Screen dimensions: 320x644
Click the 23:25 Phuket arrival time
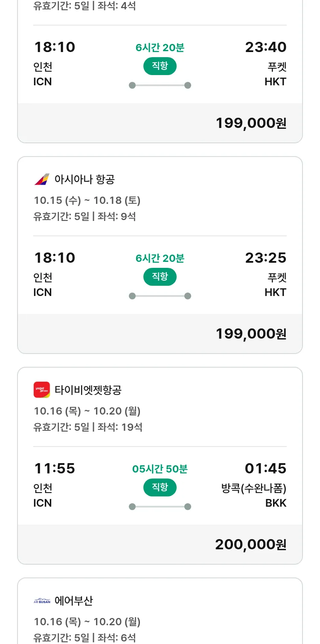click(x=265, y=258)
